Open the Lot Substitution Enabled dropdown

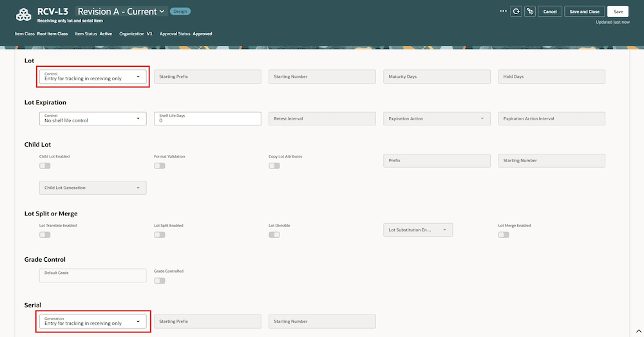(418, 230)
